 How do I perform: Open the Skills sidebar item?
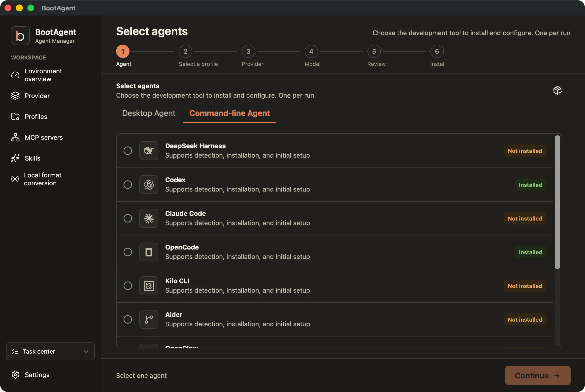(50, 158)
